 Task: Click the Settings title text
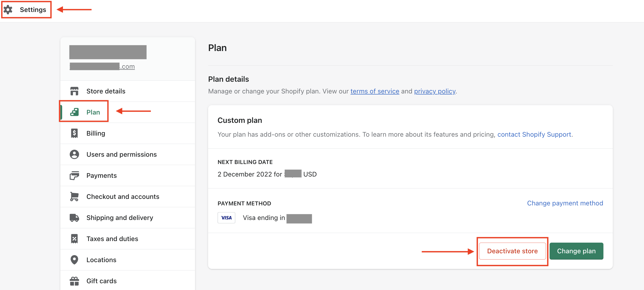pos(33,10)
